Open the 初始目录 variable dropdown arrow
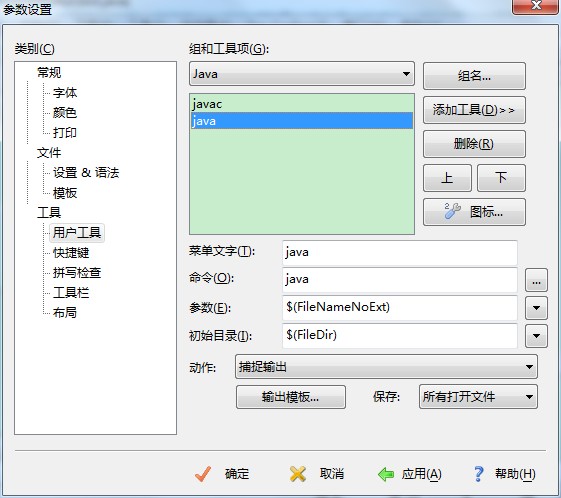 (x=536, y=336)
